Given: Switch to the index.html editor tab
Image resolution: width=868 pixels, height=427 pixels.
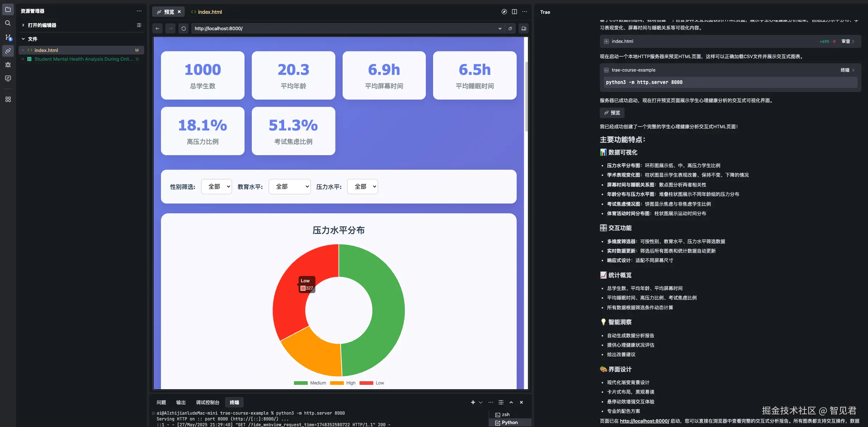Looking at the screenshot, I should pyautogui.click(x=207, y=12).
